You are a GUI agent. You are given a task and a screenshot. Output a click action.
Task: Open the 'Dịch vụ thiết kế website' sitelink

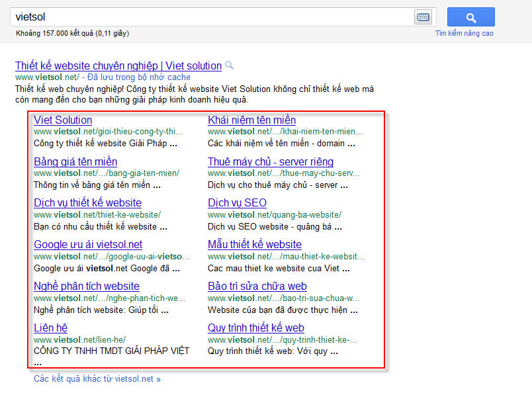[87, 203]
